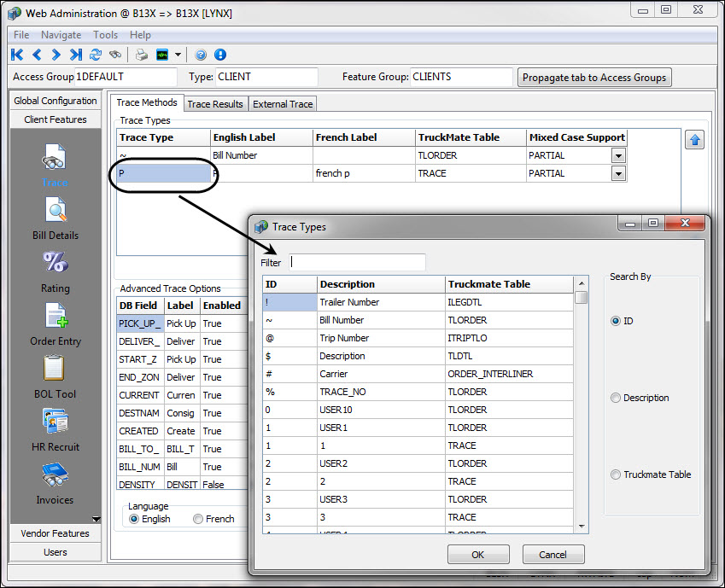725x588 pixels.
Task: Select the Description search-by radio button
Action: (x=616, y=398)
